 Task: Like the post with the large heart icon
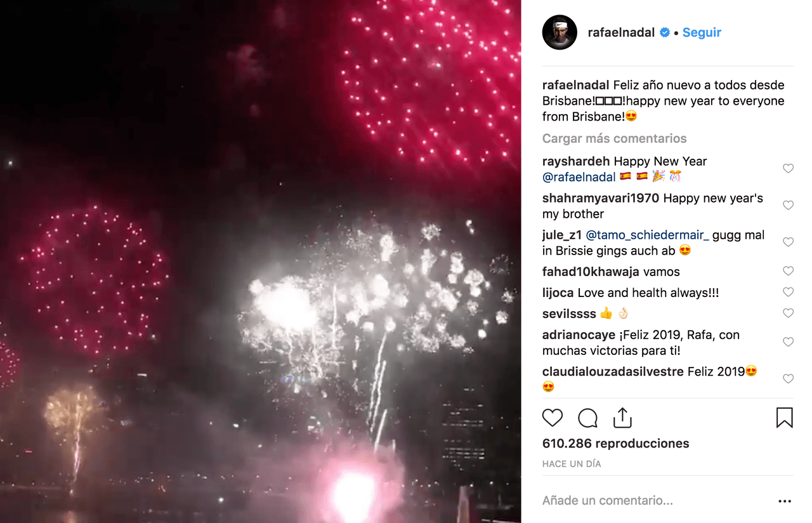pyautogui.click(x=553, y=418)
